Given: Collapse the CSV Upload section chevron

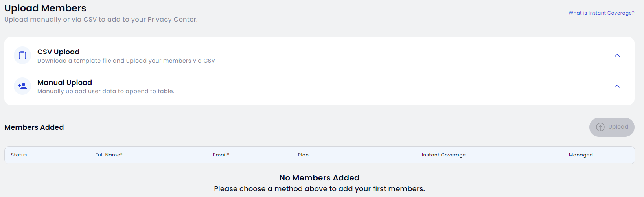Looking at the screenshot, I should (617, 55).
